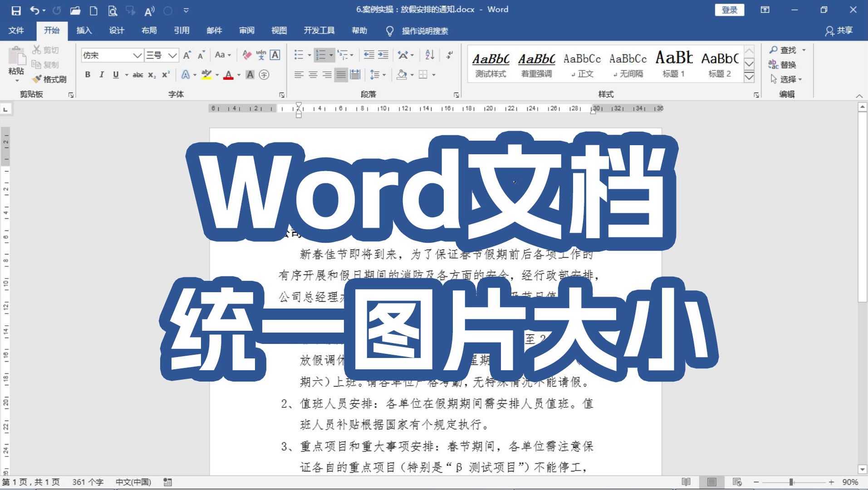Click the decrease indent icon
Screen dimensions: 868x490
tap(369, 55)
